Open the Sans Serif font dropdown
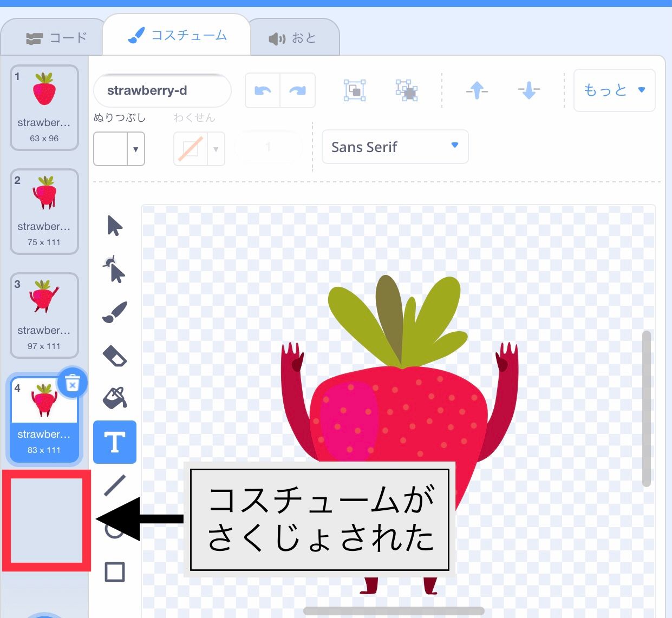Screen dimensions: 672x618 click(395, 147)
